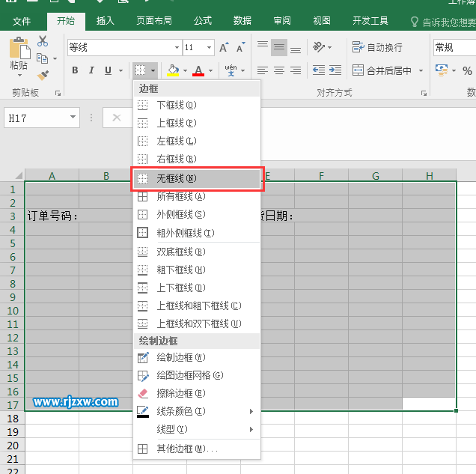476x474 pixels.
Task: Click the fill color bucket icon
Action: tap(173, 70)
